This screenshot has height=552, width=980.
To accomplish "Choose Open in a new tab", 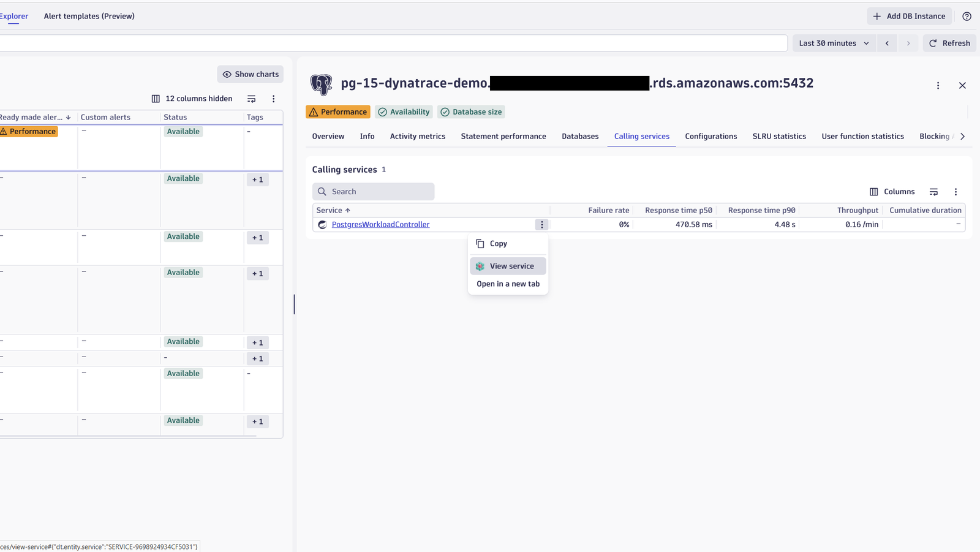I will click(x=508, y=284).
